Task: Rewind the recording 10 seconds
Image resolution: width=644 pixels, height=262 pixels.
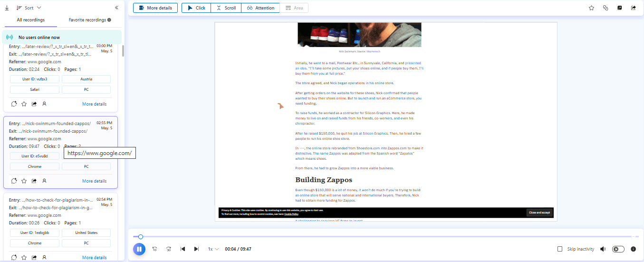Action: click(x=155, y=249)
